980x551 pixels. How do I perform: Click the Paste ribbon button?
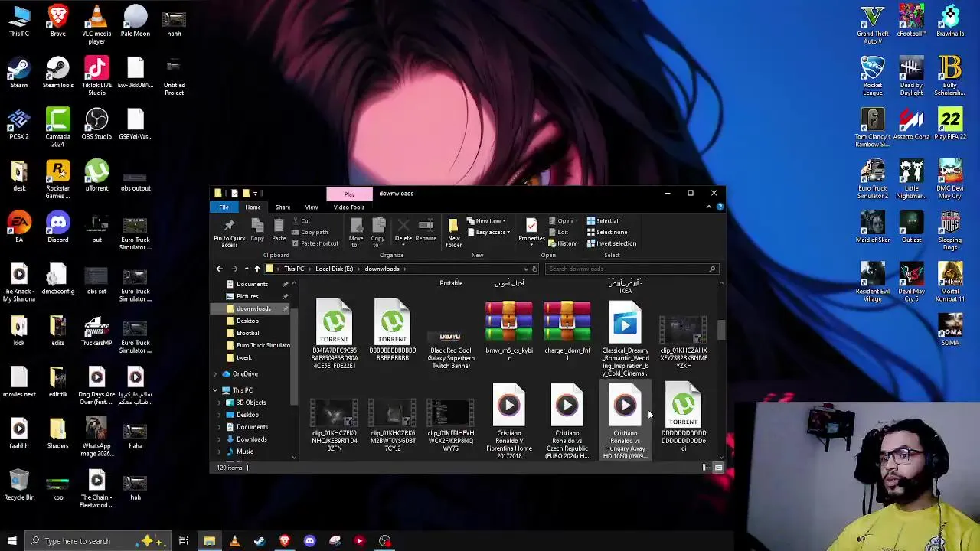tap(279, 230)
